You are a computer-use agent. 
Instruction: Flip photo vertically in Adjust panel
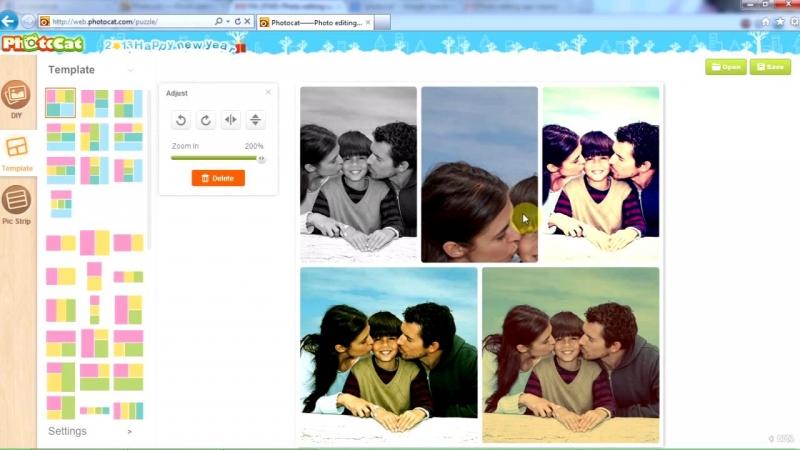point(255,120)
